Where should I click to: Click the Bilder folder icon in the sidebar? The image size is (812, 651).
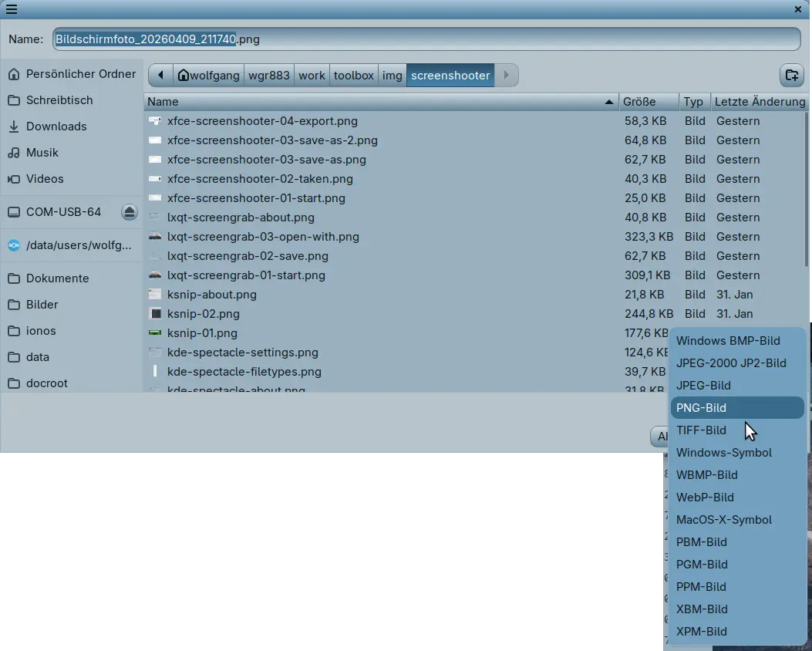14,305
